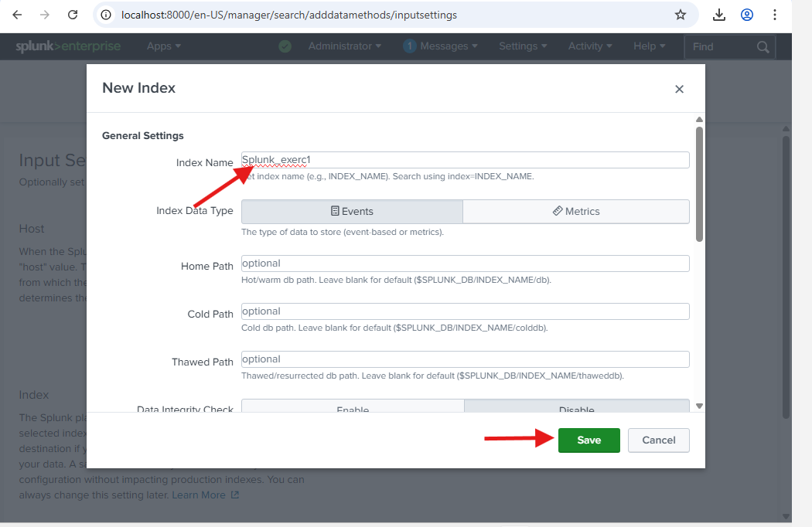Close the New Index dialog with X
Screen dimensions: 812x527
coord(680,89)
